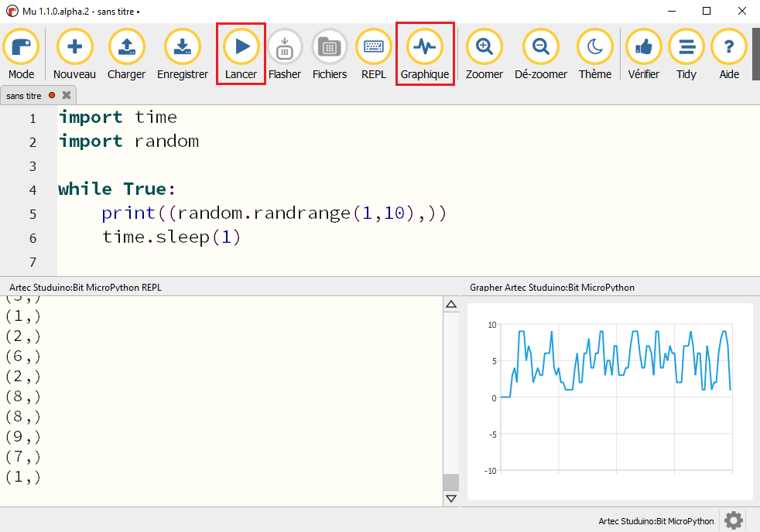
Task: Click the 'Grapher Artec Studuino:Bit MicroPython' title
Action: [552, 288]
